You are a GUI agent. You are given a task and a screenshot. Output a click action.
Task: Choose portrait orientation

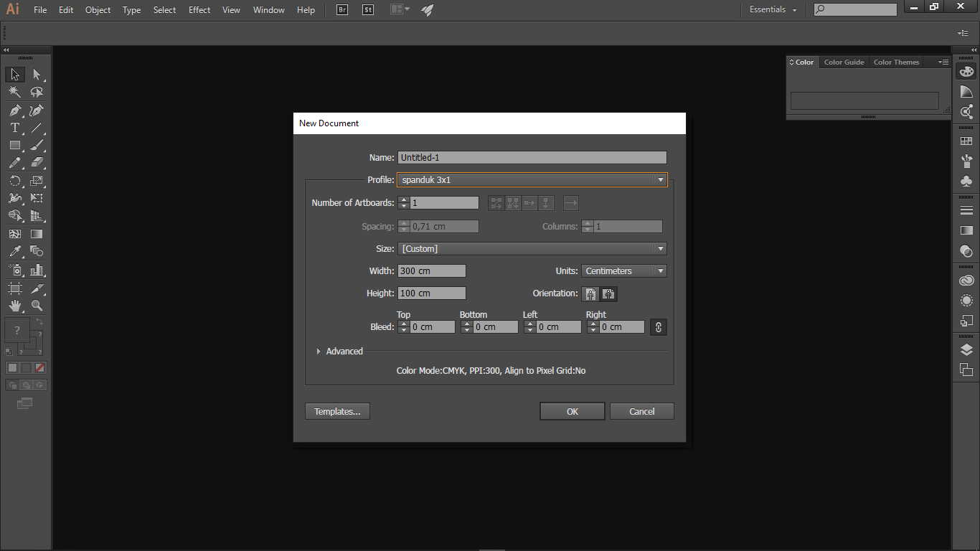[590, 293]
